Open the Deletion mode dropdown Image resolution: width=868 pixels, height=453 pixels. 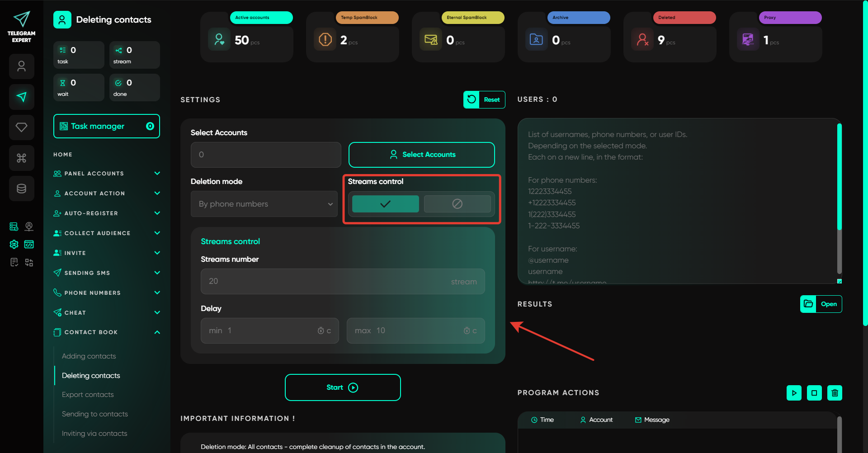[264, 204]
